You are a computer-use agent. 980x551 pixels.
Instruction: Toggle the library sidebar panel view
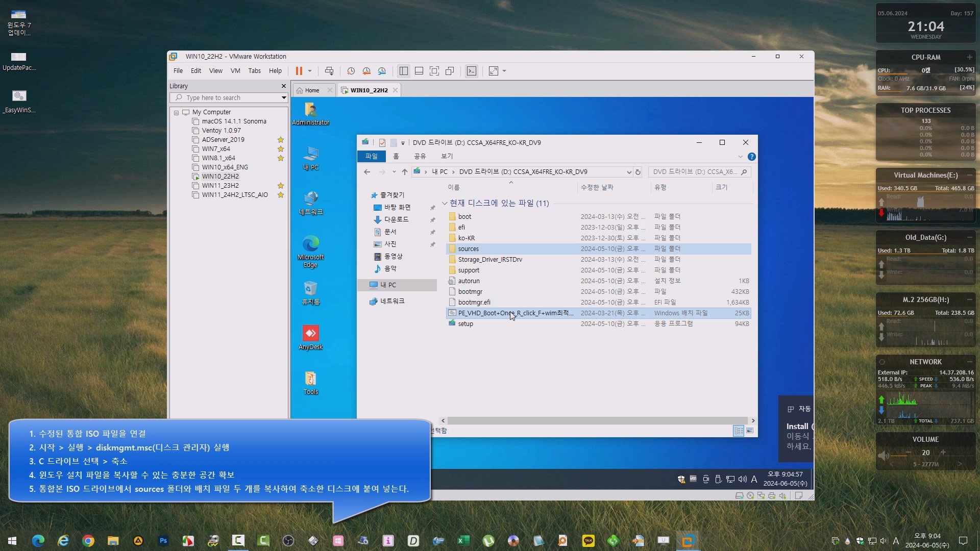[404, 71]
